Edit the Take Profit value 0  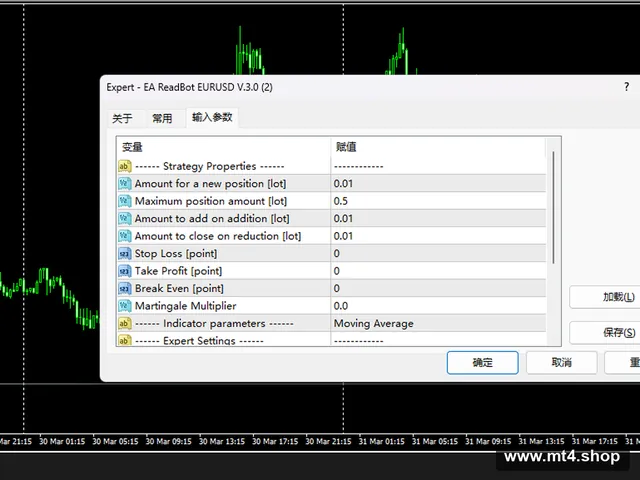click(x=438, y=271)
